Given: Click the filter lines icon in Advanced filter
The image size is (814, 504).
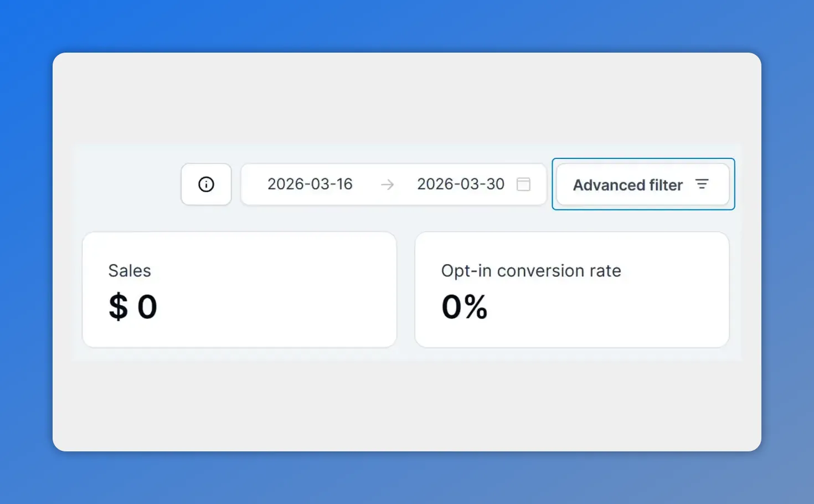Looking at the screenshot, I should click(702, 184).
